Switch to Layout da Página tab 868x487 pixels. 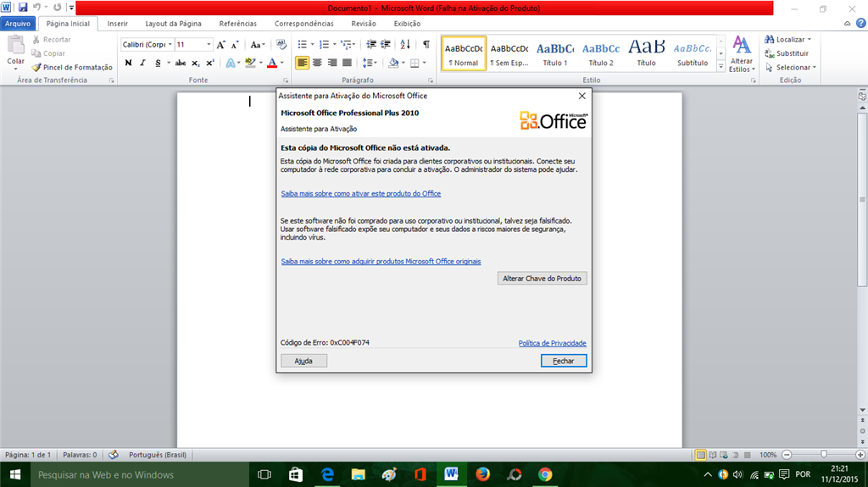coord(173,24)
